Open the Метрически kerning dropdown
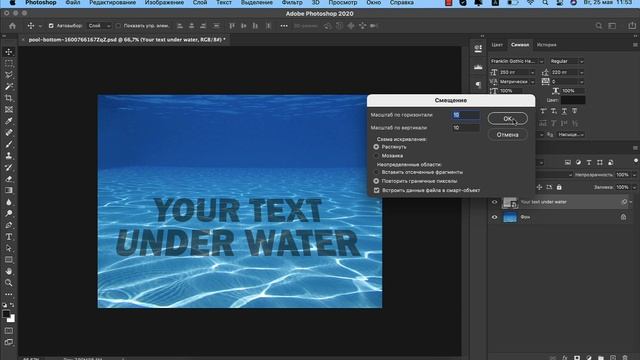Image resolution: width=640 pixels, height=360 pixels. click(532, 82)
